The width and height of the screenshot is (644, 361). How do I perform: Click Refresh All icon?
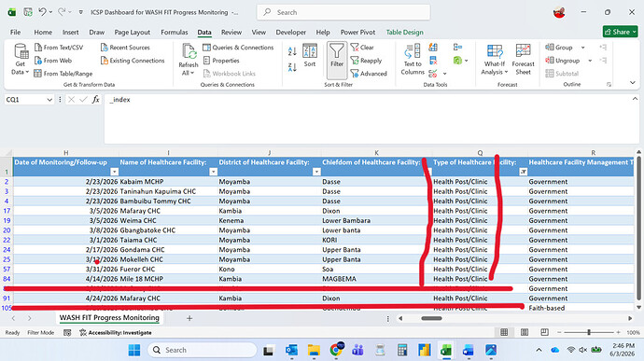click(x=189, y=52)
